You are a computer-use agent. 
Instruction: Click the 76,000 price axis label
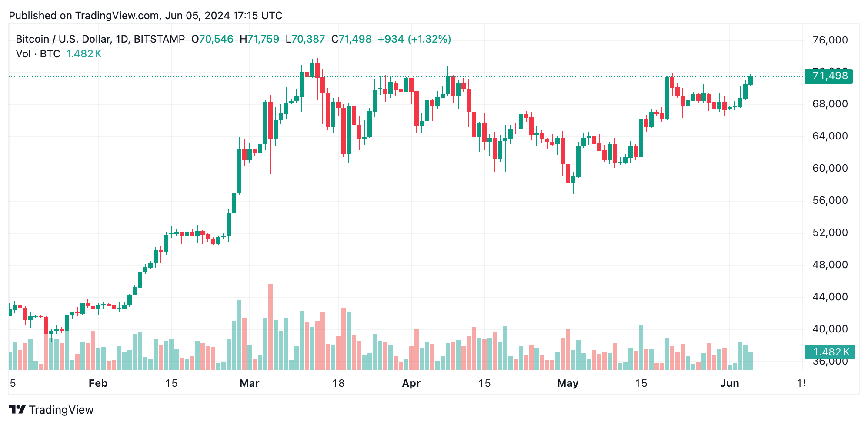[x=830, y=40]
